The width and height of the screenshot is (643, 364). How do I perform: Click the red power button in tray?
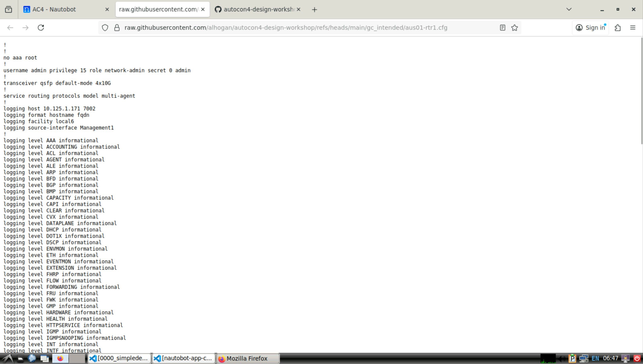[637, 358]
